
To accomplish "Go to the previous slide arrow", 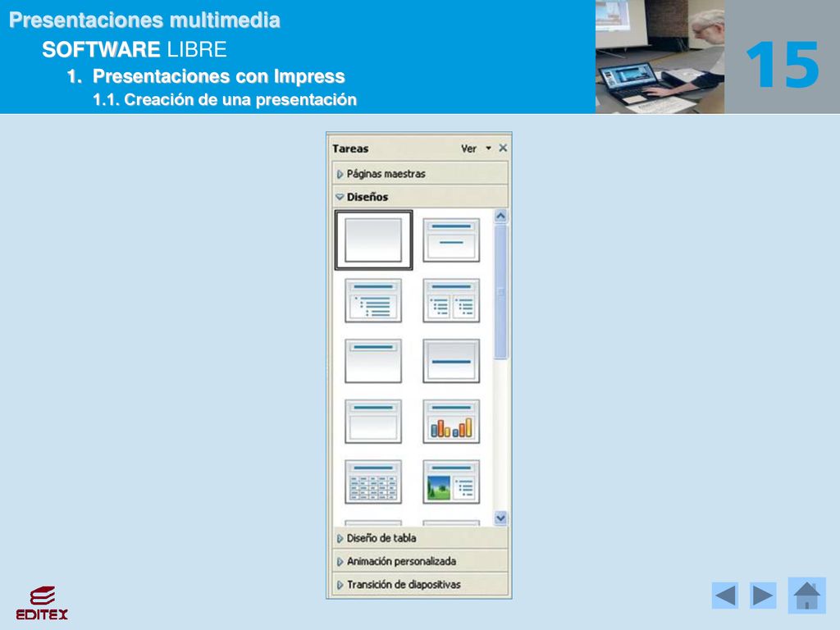I will [725, 596].
